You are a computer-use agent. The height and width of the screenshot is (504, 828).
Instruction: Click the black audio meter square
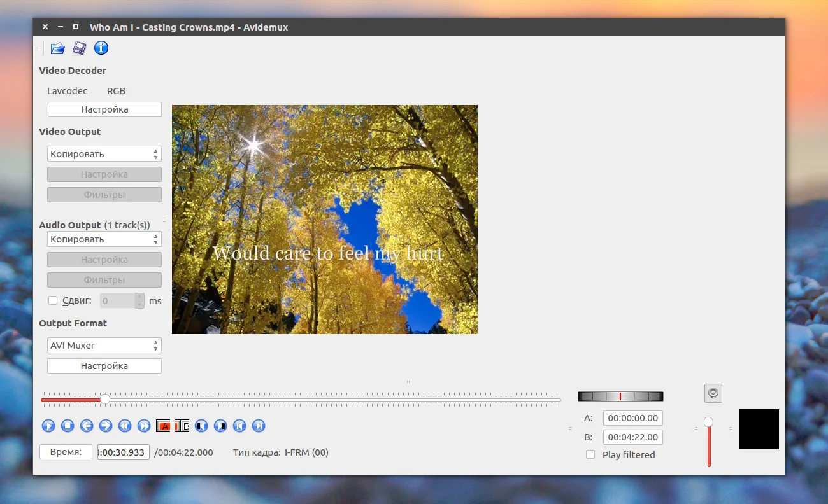coord(759,429)
